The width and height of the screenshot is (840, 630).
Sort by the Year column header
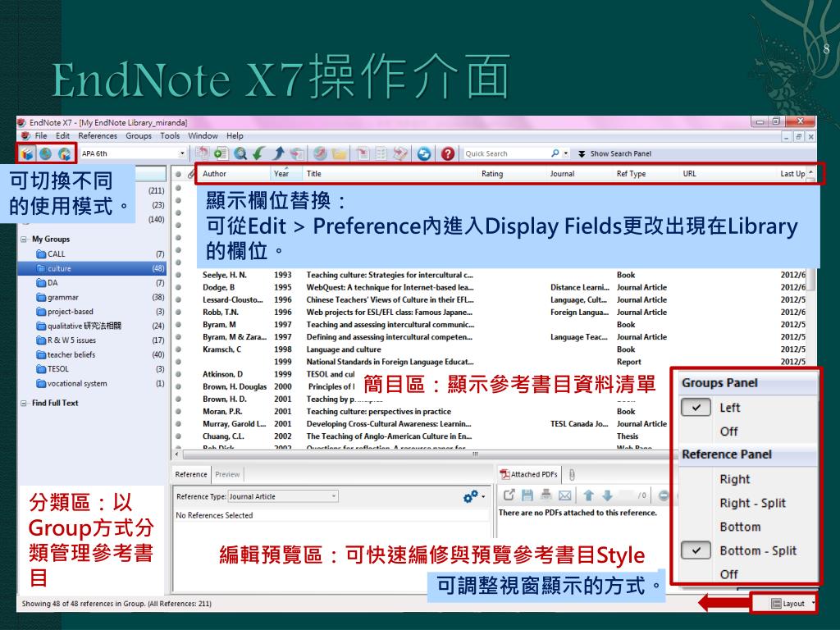pos(286,174)
